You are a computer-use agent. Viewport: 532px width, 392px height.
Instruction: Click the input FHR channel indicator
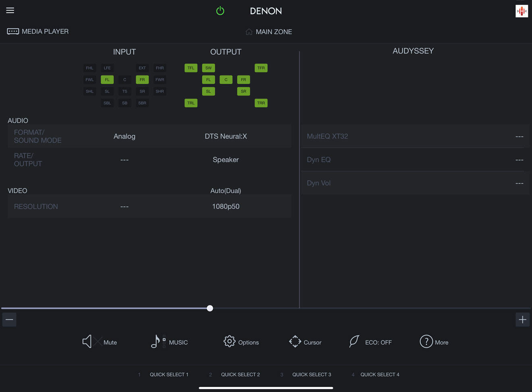[x=160, y=68]
